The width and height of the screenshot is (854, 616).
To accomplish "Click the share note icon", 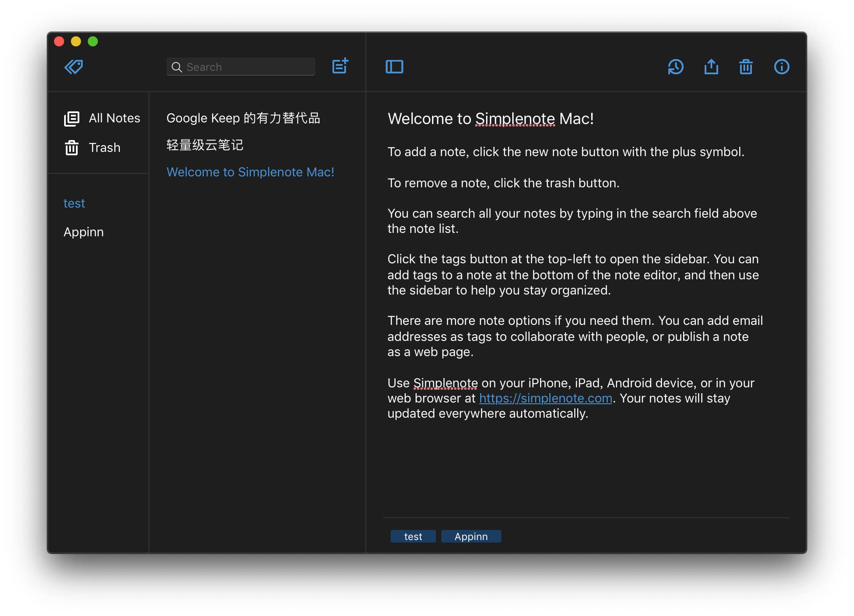I will (x=711, y=66).
